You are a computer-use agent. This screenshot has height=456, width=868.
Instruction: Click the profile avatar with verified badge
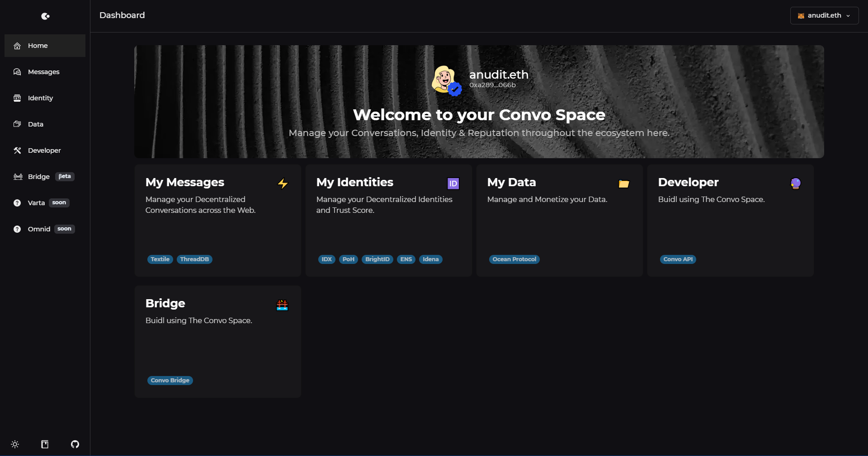(446, 80)
